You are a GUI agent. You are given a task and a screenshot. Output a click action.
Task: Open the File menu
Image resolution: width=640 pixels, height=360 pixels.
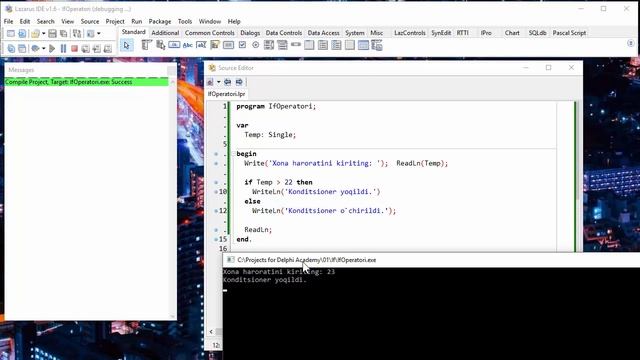pos(9,21)
